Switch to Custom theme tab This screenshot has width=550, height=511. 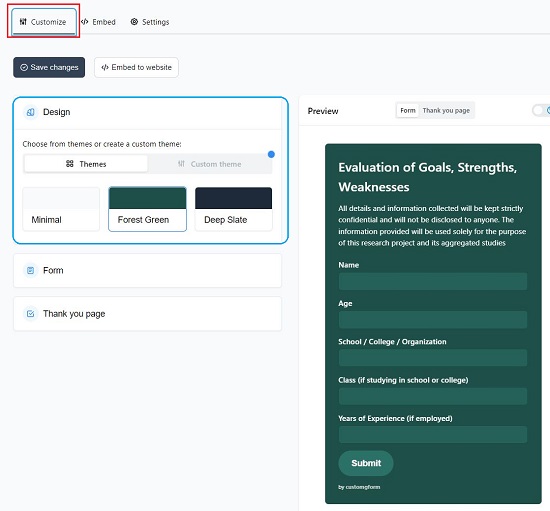(x=209, y=164)
